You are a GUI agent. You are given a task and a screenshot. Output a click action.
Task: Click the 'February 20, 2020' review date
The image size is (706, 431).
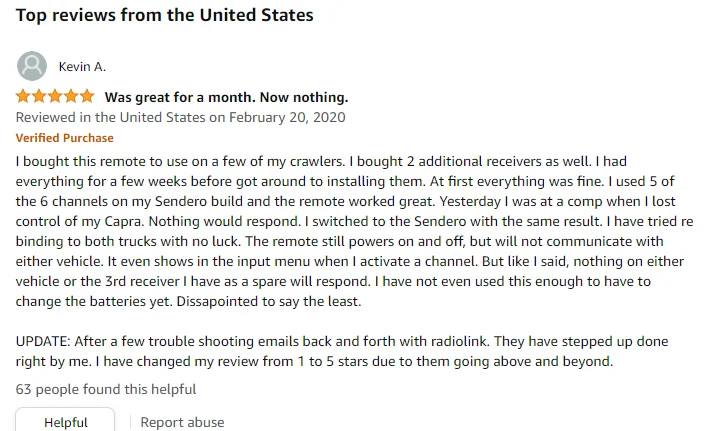click(x=285, y=117)
